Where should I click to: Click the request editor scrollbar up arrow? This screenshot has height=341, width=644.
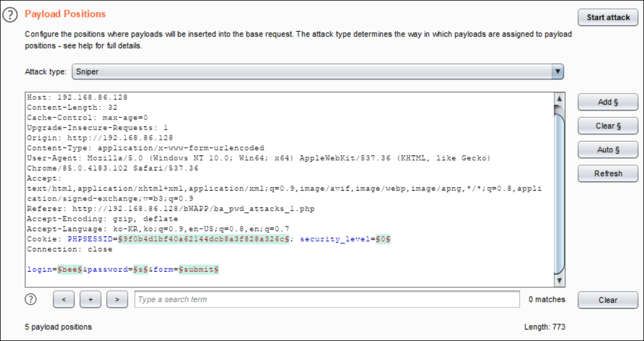tap(559, 99)
